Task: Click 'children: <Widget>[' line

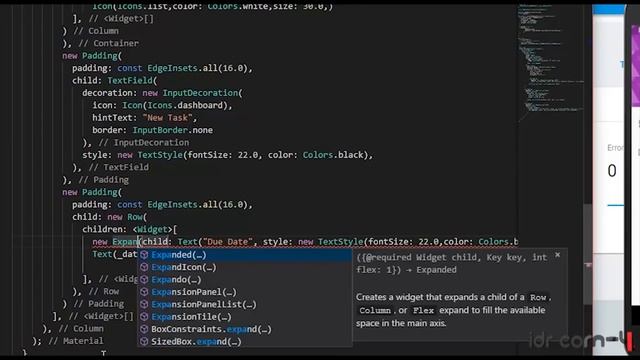Action: pyautogui.click(x=130, y=229)
